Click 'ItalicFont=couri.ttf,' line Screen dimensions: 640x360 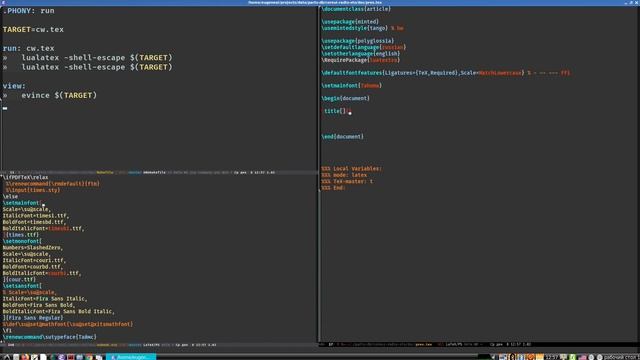click(x=34, y=260)
